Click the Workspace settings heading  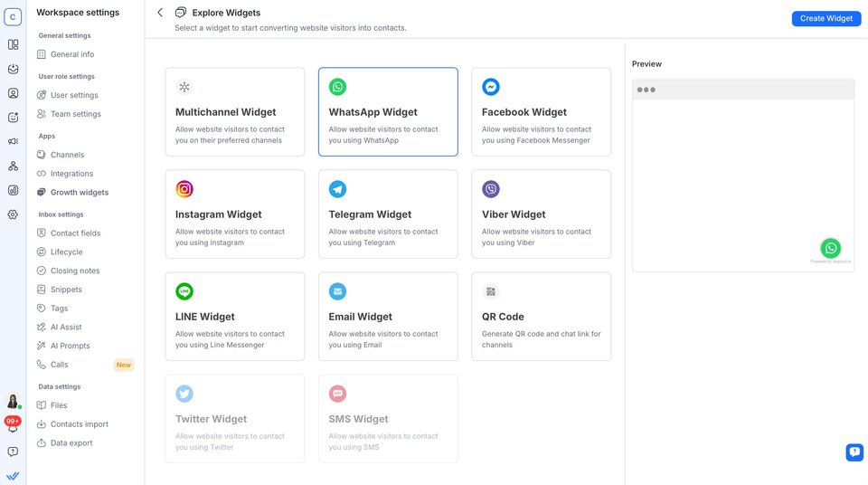[x=78, y=12]
